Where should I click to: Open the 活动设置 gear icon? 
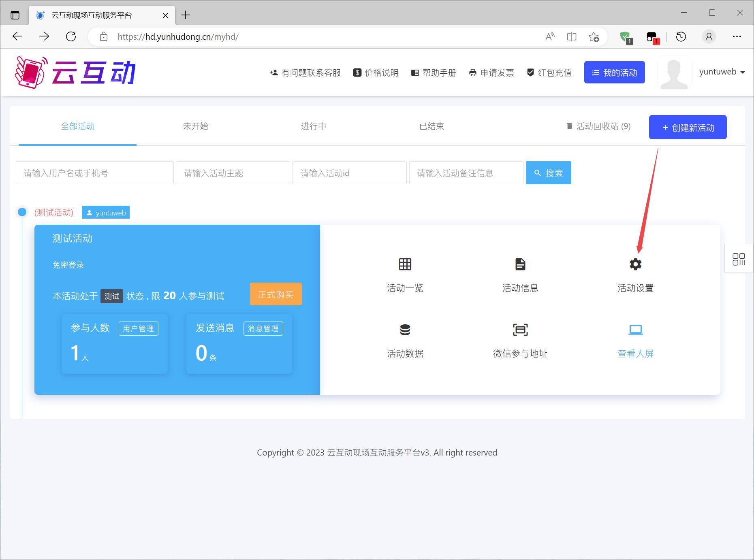coord(635,264)
